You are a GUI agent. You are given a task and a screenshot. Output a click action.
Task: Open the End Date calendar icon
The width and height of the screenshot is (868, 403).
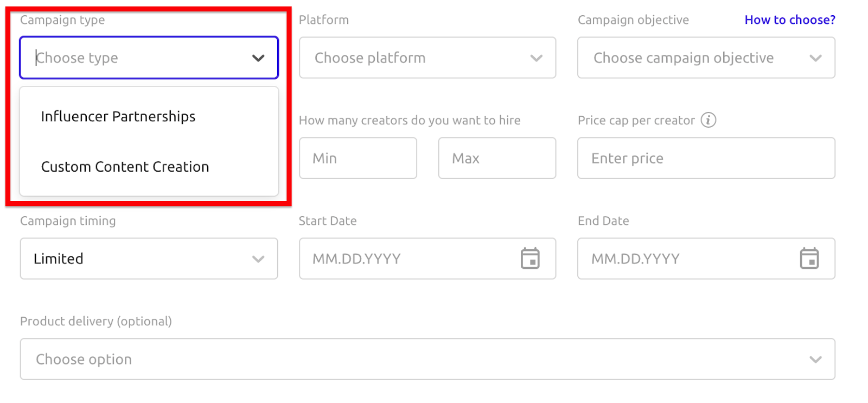point(809,258)
